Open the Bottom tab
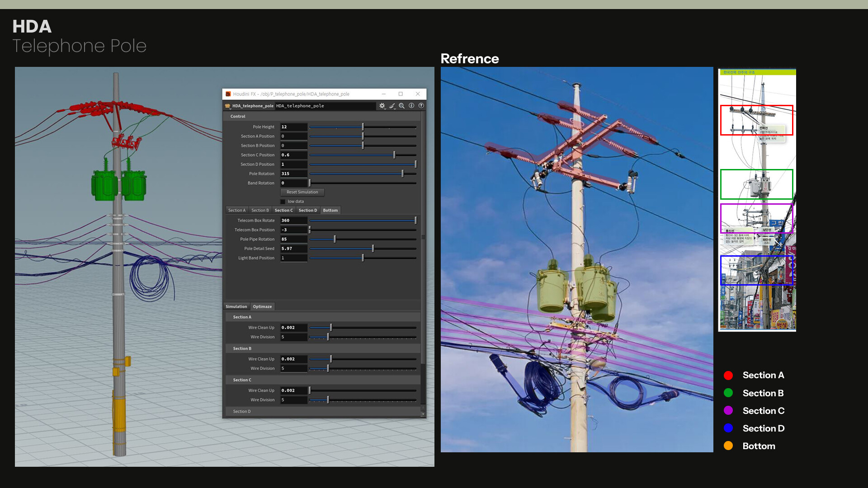The width and height of the screenshot is (868, 488). [330, 211]
